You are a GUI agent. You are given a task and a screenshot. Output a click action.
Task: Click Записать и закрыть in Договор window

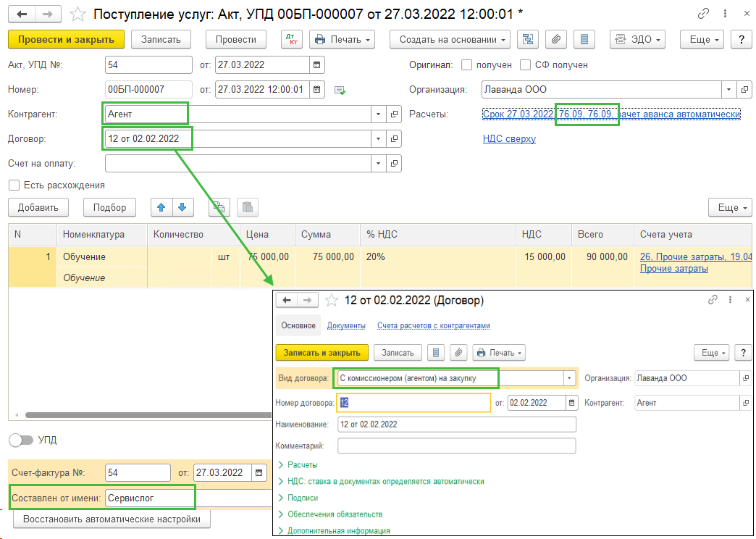click(322, 353)
